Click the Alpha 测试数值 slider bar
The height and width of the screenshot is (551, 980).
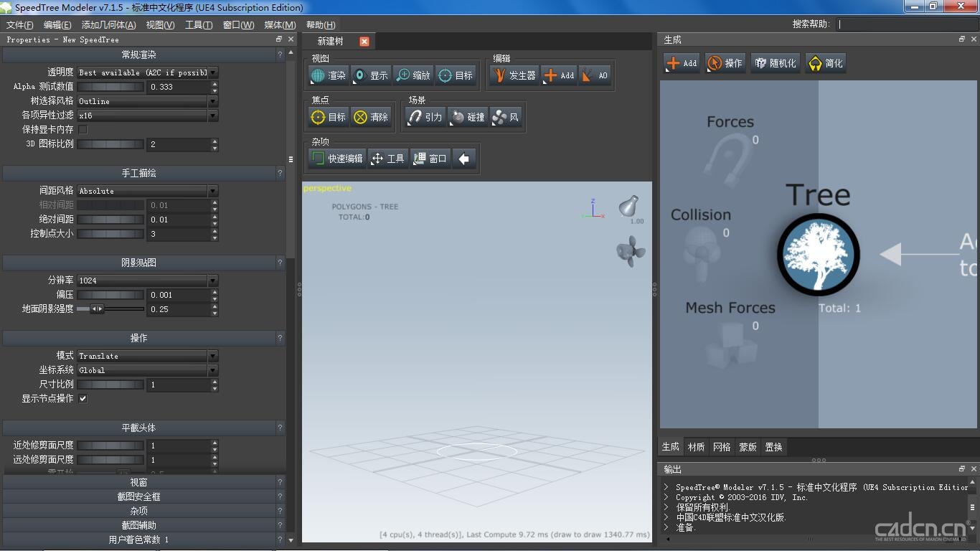tap(110, 87)
